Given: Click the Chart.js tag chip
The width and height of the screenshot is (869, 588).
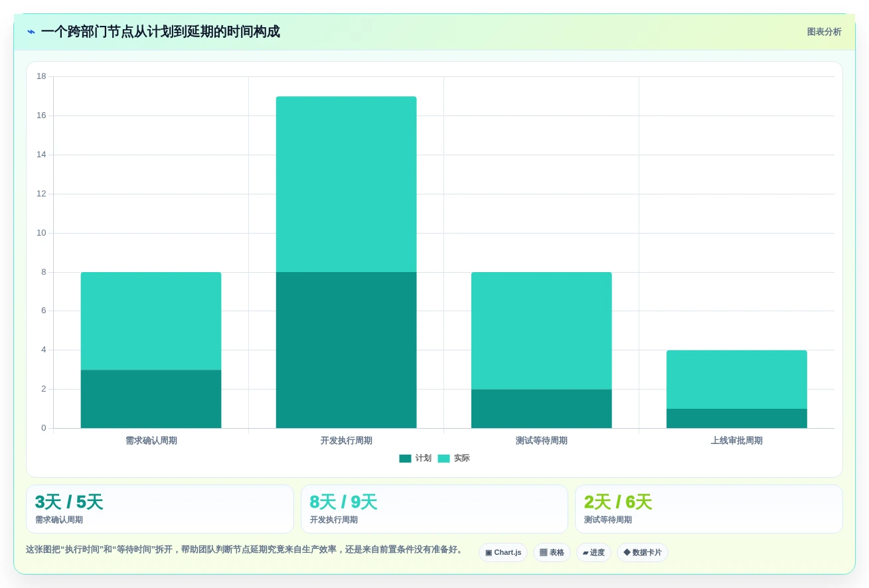Looking at the screenshot, I should pos(503,552).
